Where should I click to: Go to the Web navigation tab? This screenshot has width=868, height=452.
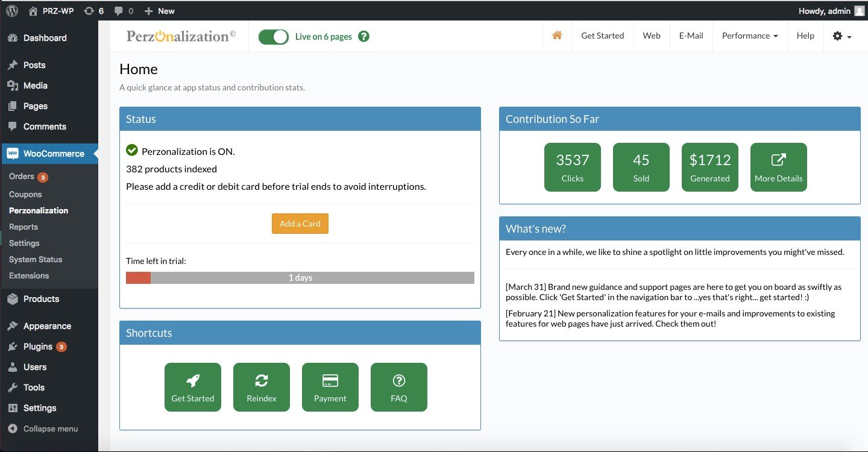652,36
